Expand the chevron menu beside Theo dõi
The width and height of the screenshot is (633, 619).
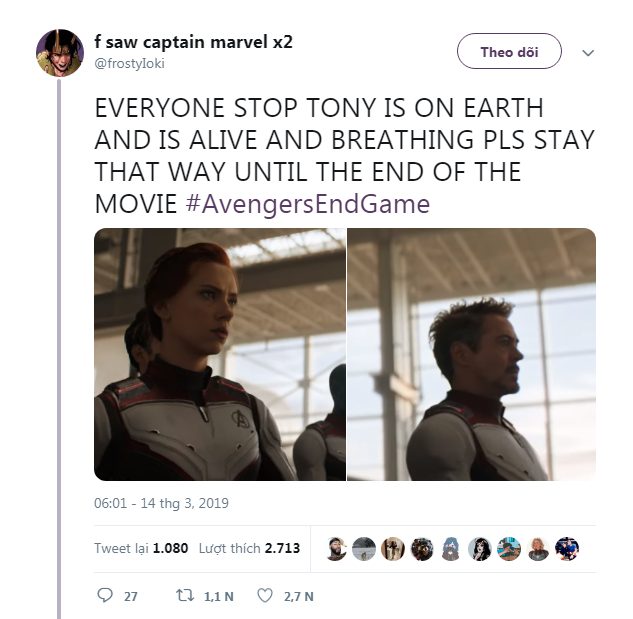tap(588, 52)
